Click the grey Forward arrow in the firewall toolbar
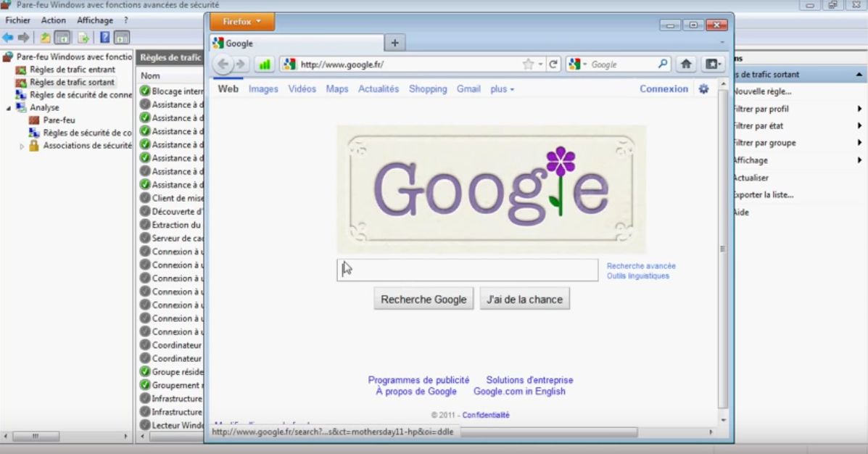Viewport: 868px width, 454px height. coord(23,38)
